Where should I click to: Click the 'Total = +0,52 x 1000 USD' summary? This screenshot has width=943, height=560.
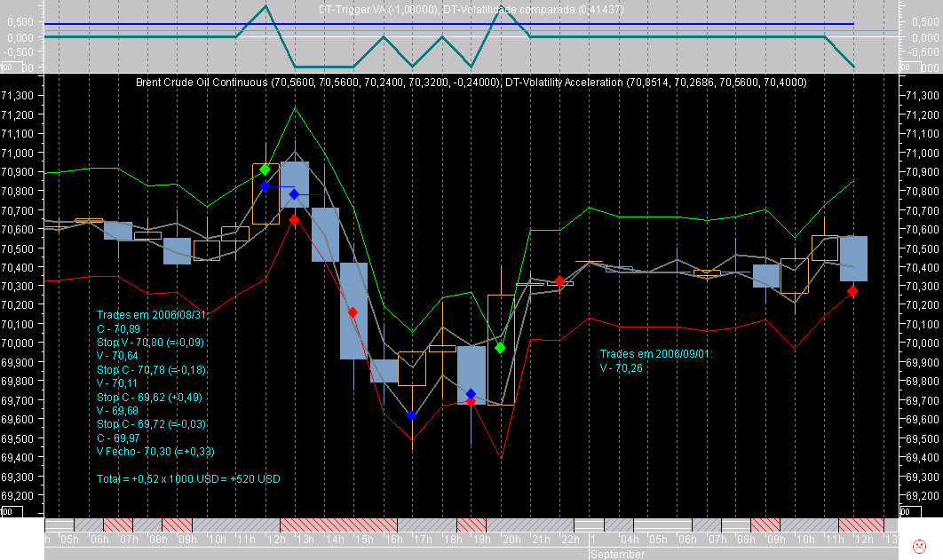tap(188, 479)
